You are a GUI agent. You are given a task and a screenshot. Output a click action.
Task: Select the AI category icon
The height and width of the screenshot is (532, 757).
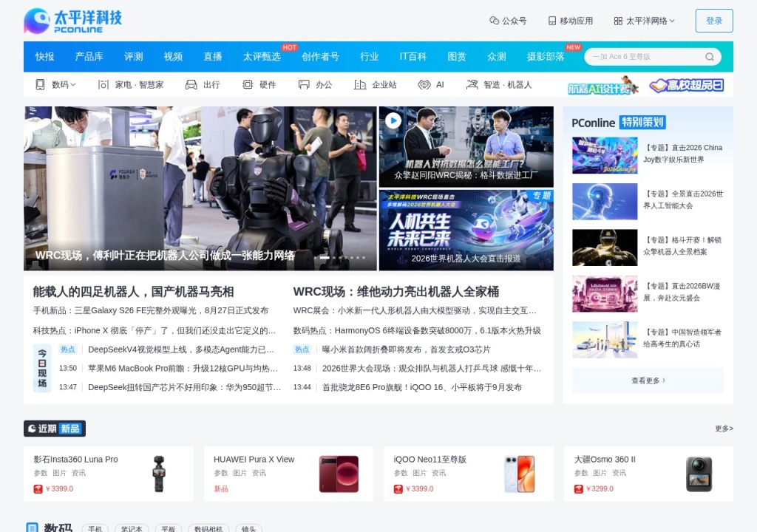(x=424, y=84)
